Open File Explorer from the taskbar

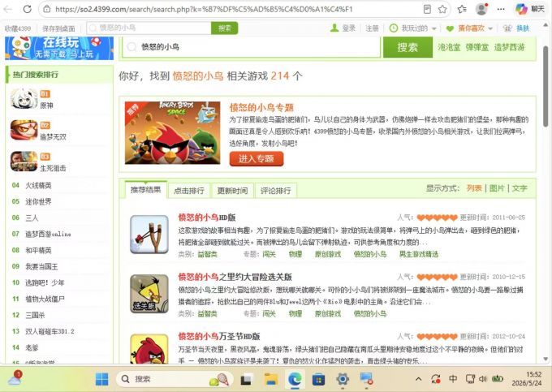pyautogui.click(x=271, y=379)
